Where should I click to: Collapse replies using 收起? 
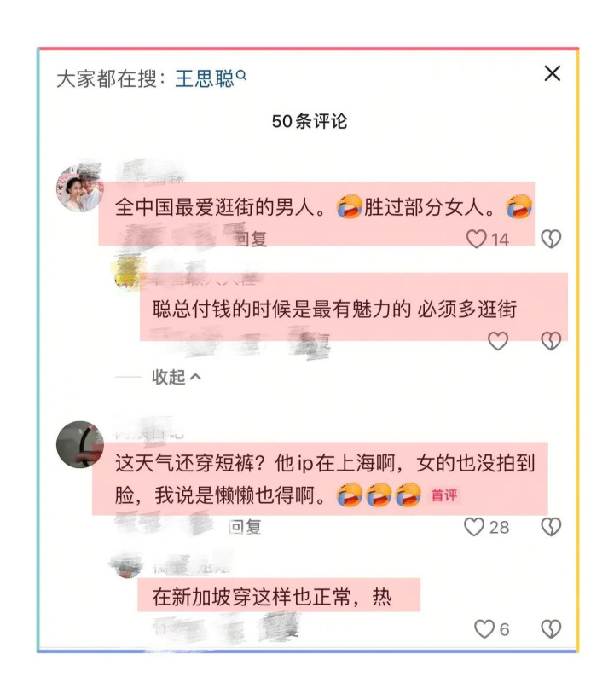click(x=176, y=377)
